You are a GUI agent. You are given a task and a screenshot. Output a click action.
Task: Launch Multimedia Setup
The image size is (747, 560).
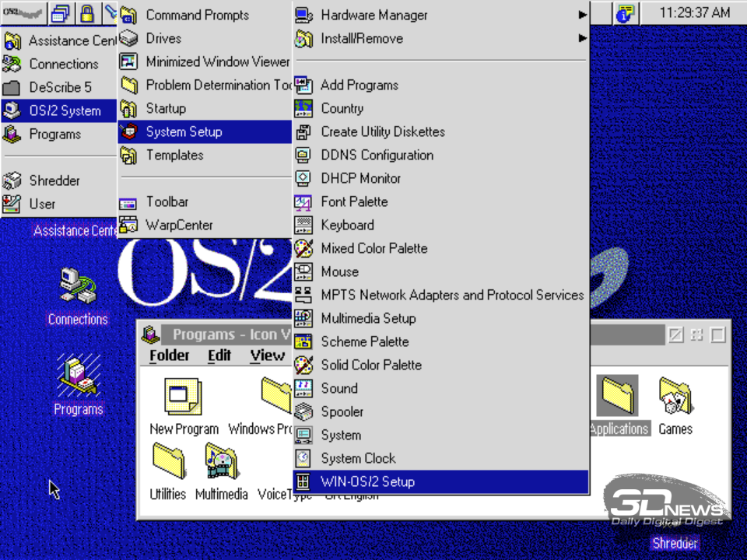click(x=440, y=318)
